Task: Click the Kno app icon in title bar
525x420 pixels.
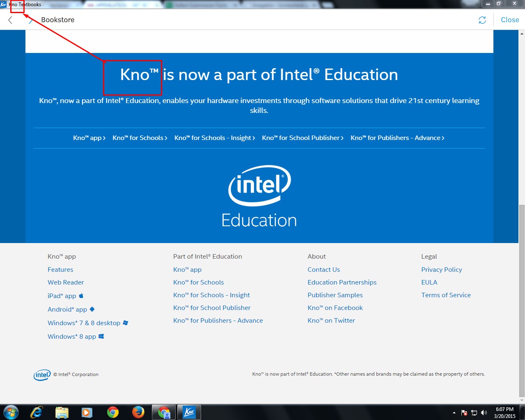Action: pos(3,4)
